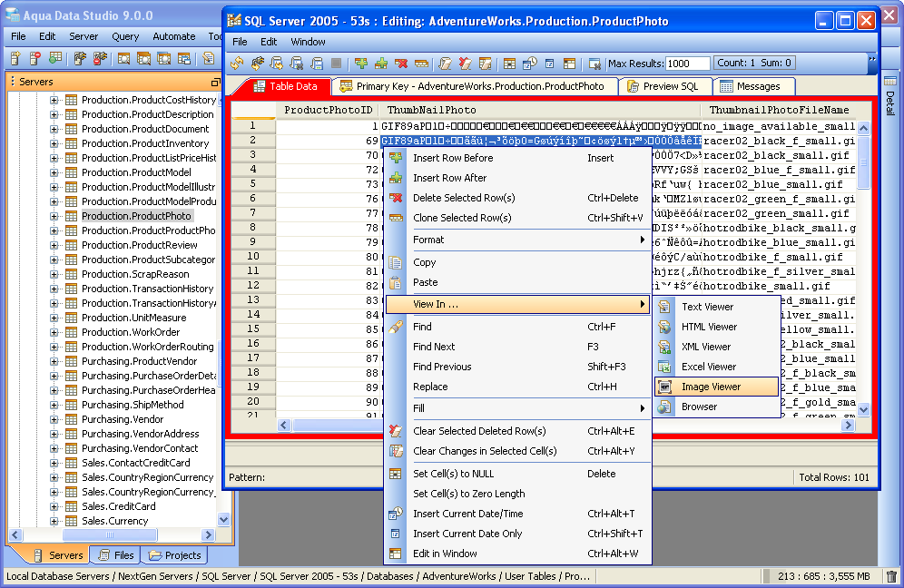The width and height of the screenshot is (904, 588).
Task: Click the Insert Row After toolbar icon
Action: [x=381, y=64]
